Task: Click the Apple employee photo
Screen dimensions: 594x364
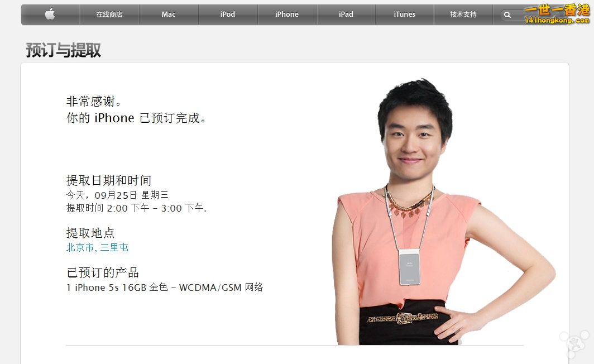Action: (x=440, y=212)
